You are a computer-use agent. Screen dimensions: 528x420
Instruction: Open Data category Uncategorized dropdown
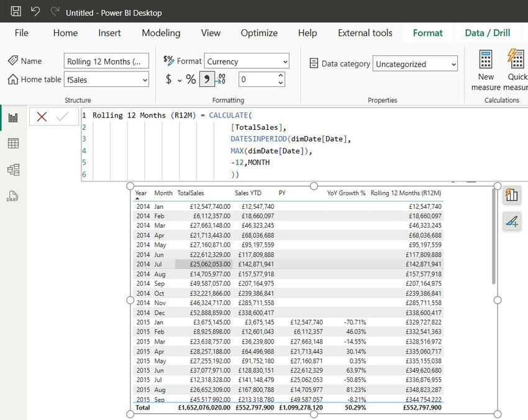pos(415,63)
